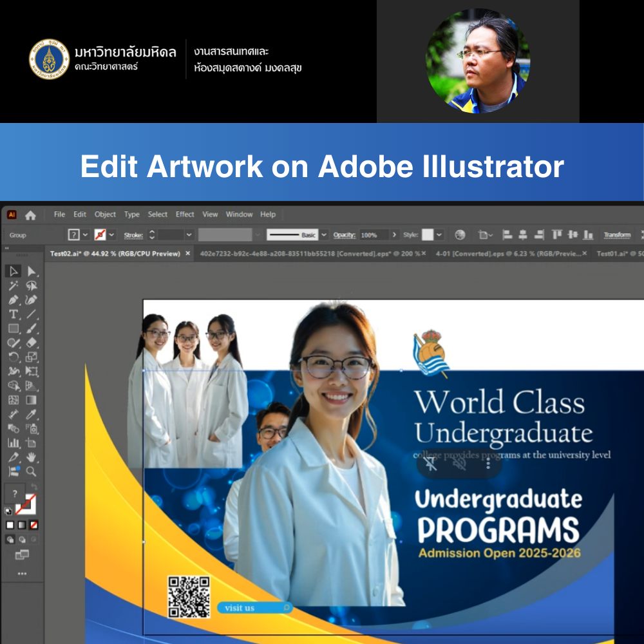Expand the Stroke weight dropdown
Screen dimensions: 644x644
[189, 235]
